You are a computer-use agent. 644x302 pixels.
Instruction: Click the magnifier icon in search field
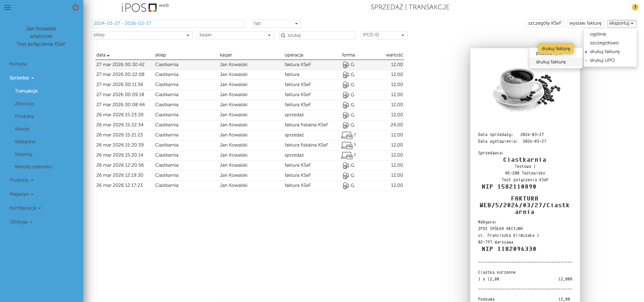pos(283,35)
